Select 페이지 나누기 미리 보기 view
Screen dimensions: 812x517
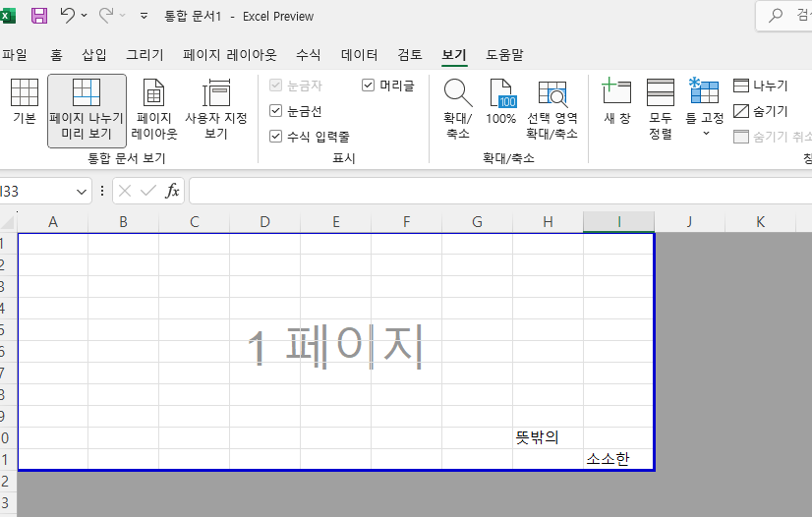click(87, 111)
